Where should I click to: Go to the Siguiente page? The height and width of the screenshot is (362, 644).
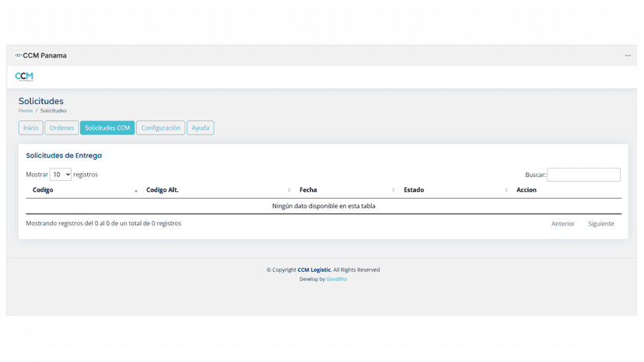(x=601, y=224)
